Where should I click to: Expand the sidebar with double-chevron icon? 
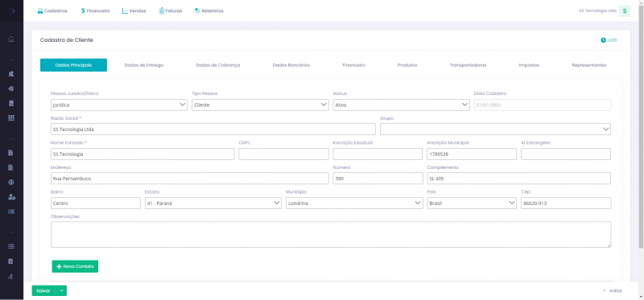[11, 11]
